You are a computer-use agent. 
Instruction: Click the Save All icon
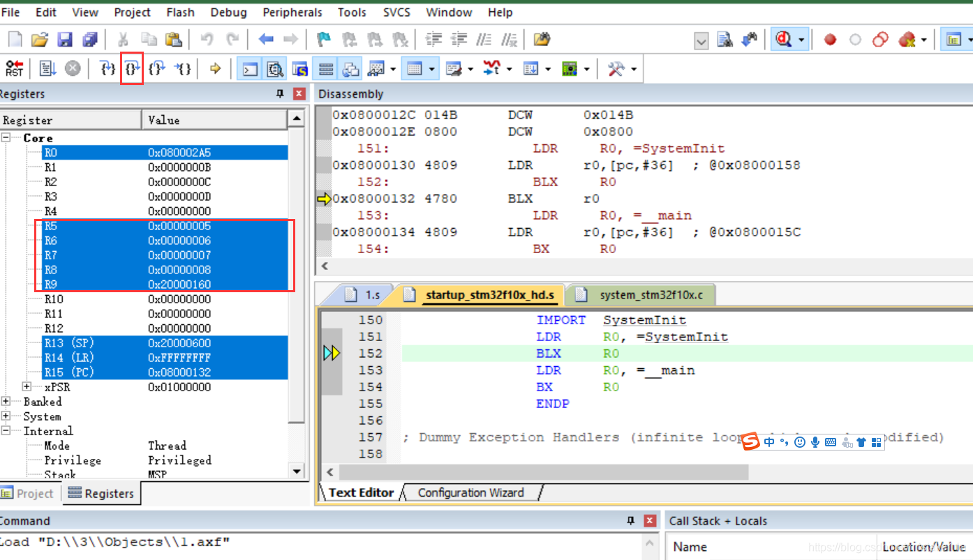click(x=90, y=40)
